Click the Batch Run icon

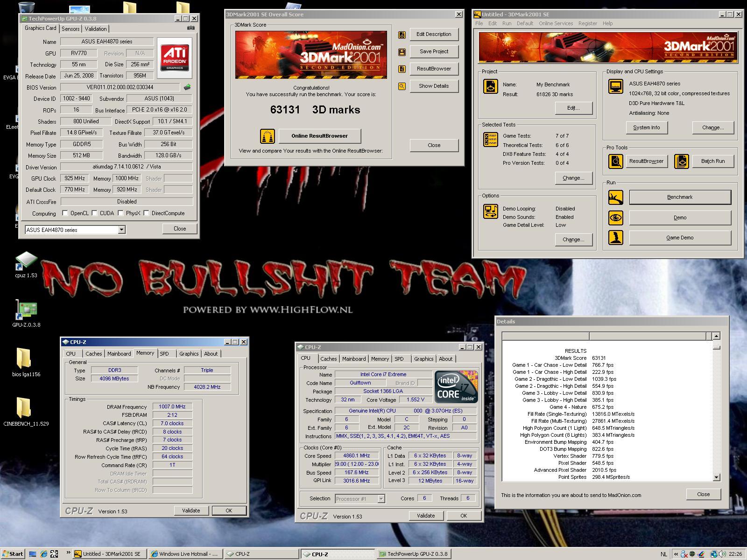[x=681, y=161]
